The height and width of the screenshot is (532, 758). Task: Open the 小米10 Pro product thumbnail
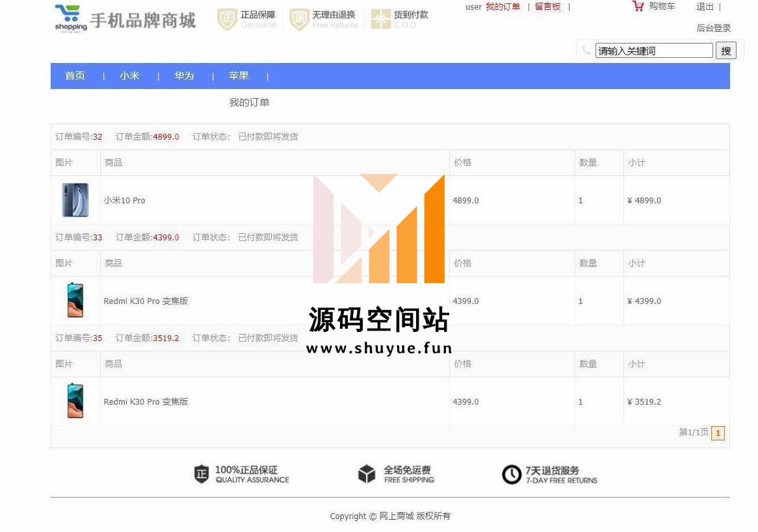click(x=75, y=200)
